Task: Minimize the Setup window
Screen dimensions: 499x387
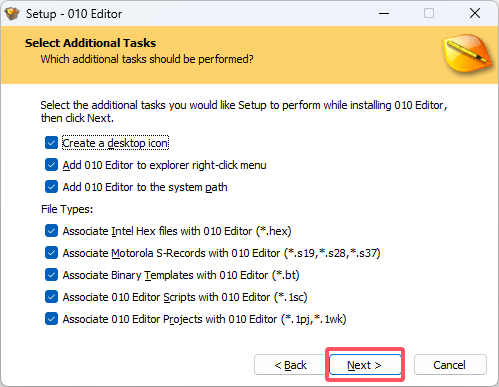Action: coord(384,14)
